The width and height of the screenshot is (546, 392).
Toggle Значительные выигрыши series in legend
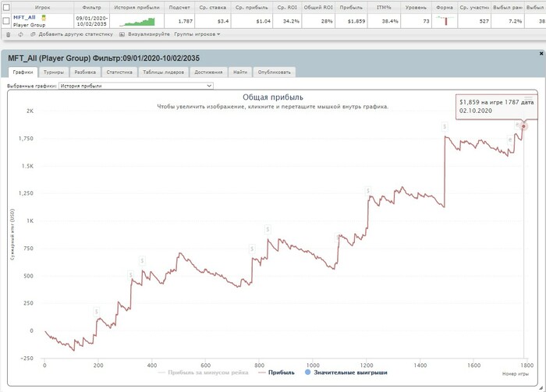coord(346,373)
